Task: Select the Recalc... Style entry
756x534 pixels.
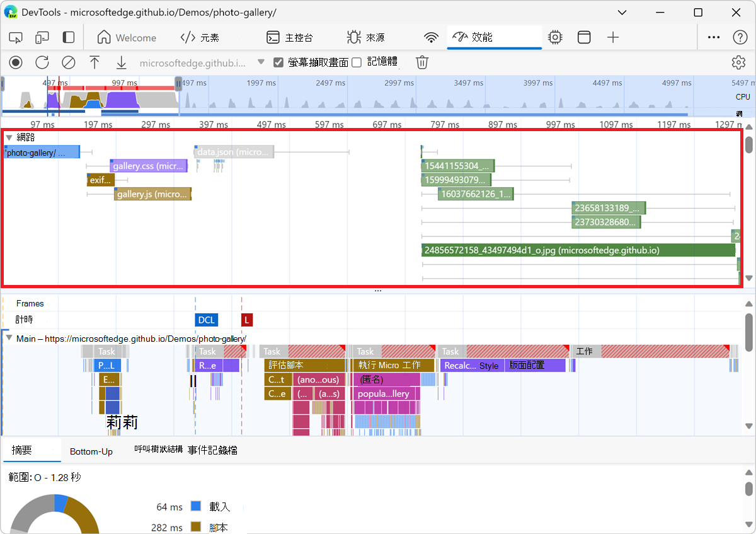Action: pyautogui.click(x=472, y=365)
